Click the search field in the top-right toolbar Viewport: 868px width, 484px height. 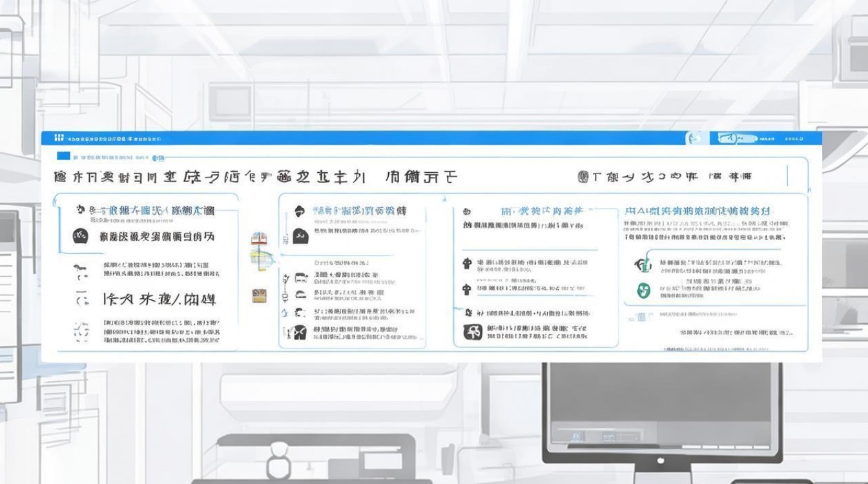pyautogui.click(x=736, y=137)
